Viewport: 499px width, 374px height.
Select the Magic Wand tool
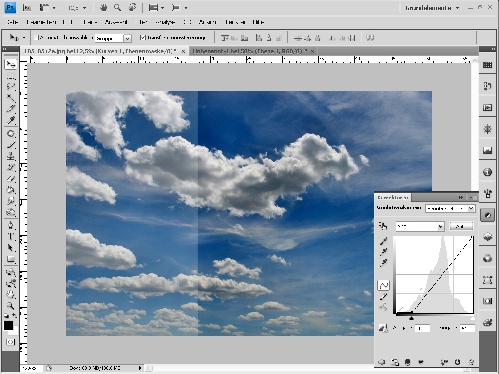(x=11, y=98)
